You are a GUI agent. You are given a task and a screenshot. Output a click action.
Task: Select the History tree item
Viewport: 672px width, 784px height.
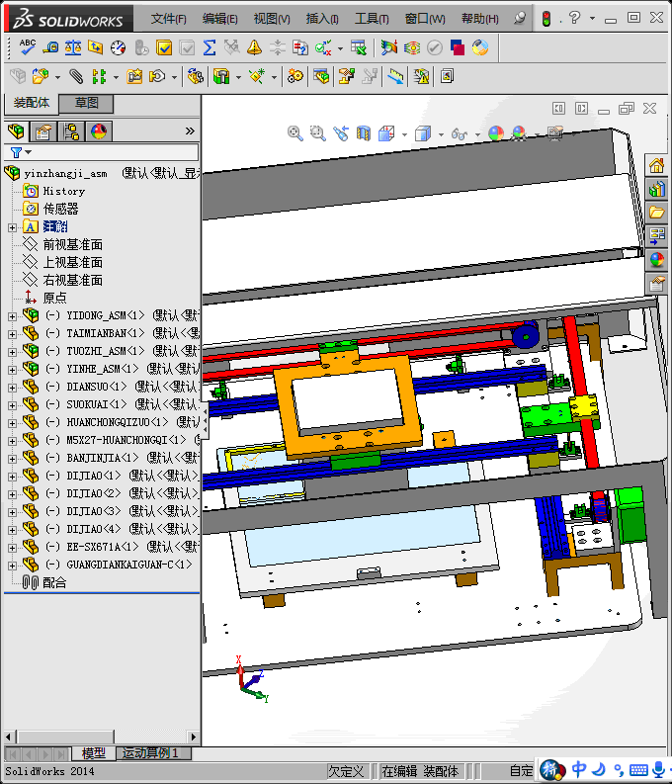(x=64, y=191)
